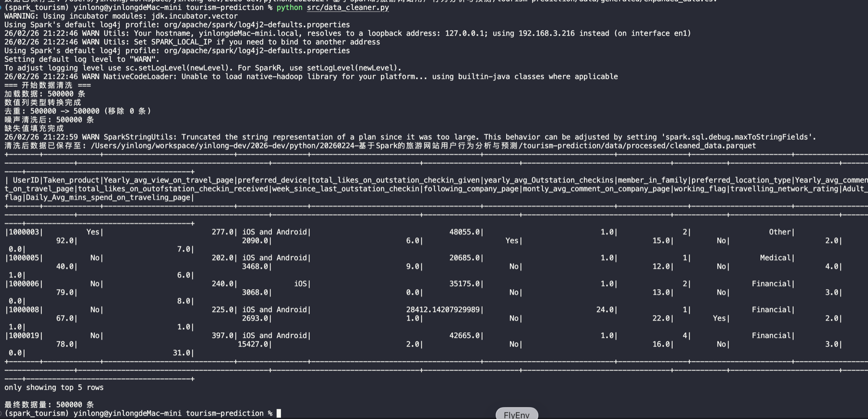Viewport: 868px width, 419px height.
Task: Open the underlined src/data_cleaner.py path
Action: click(348, 8)
